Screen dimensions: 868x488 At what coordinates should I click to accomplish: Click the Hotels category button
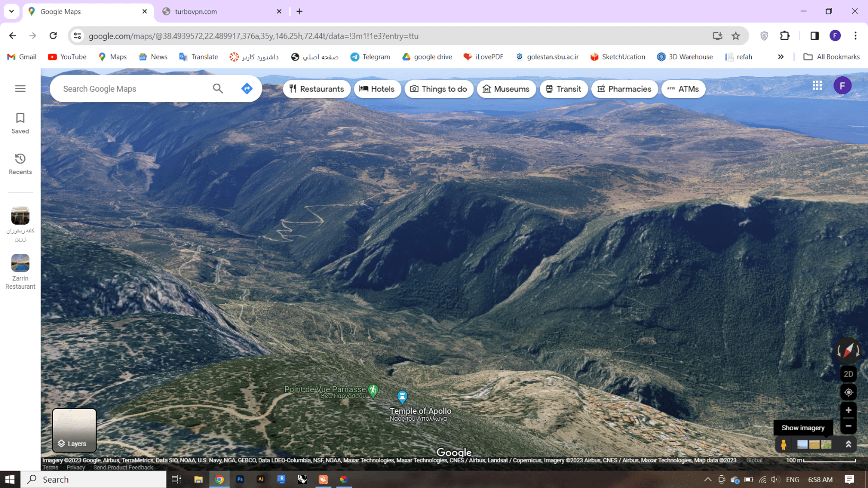377,89
